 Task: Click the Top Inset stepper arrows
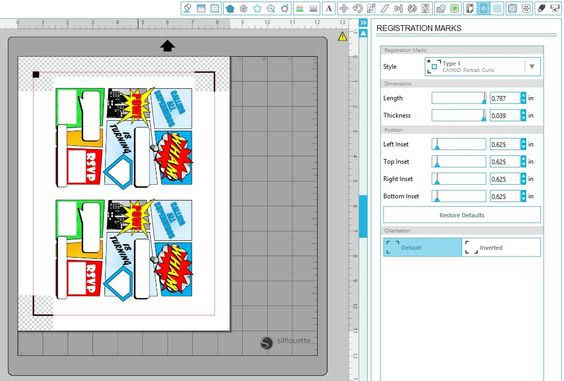tap(523, 162)
